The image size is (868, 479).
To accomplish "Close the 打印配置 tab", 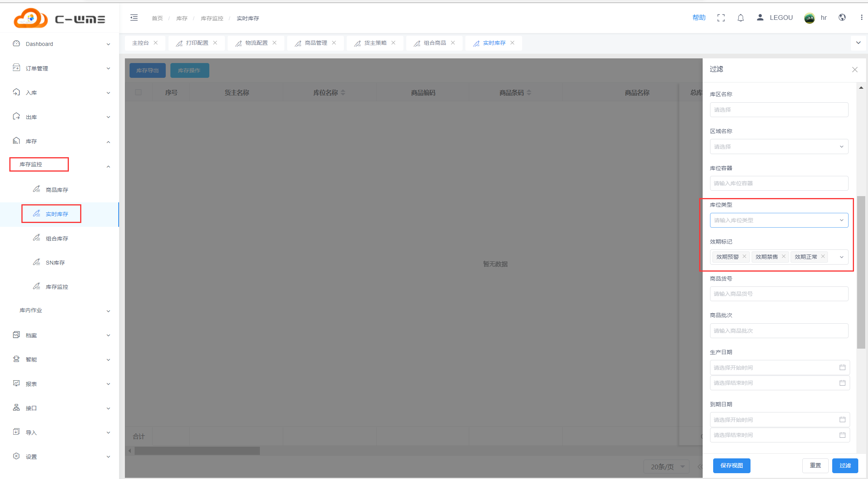I will coord(215,43).
